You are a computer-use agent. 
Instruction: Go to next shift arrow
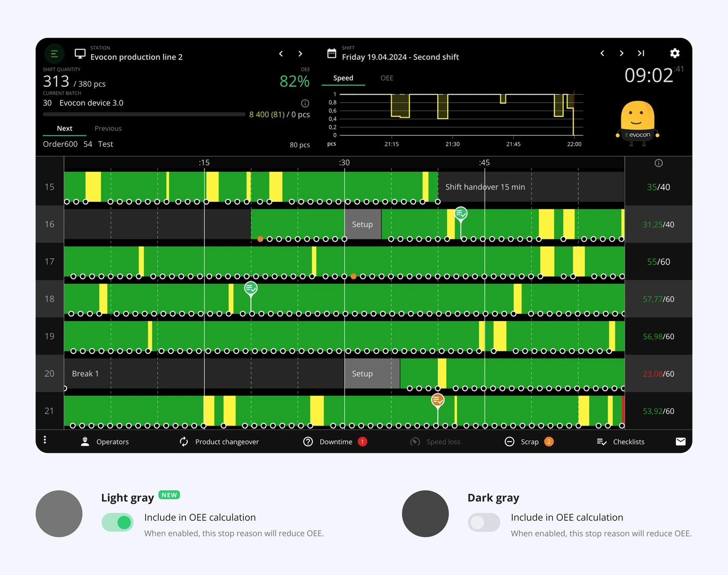(x=621, y=53)
